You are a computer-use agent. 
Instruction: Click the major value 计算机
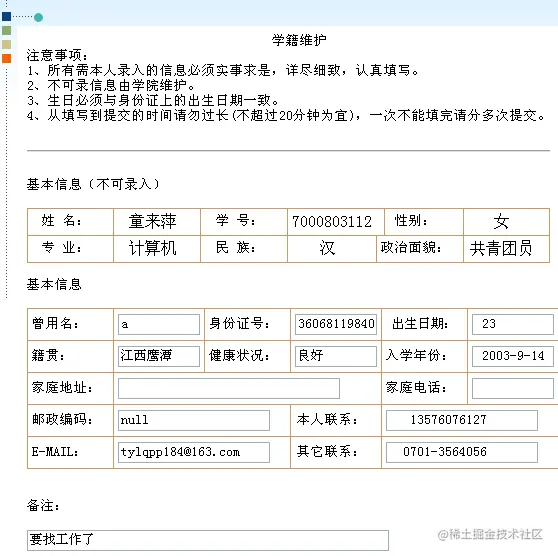pos(152,248)
